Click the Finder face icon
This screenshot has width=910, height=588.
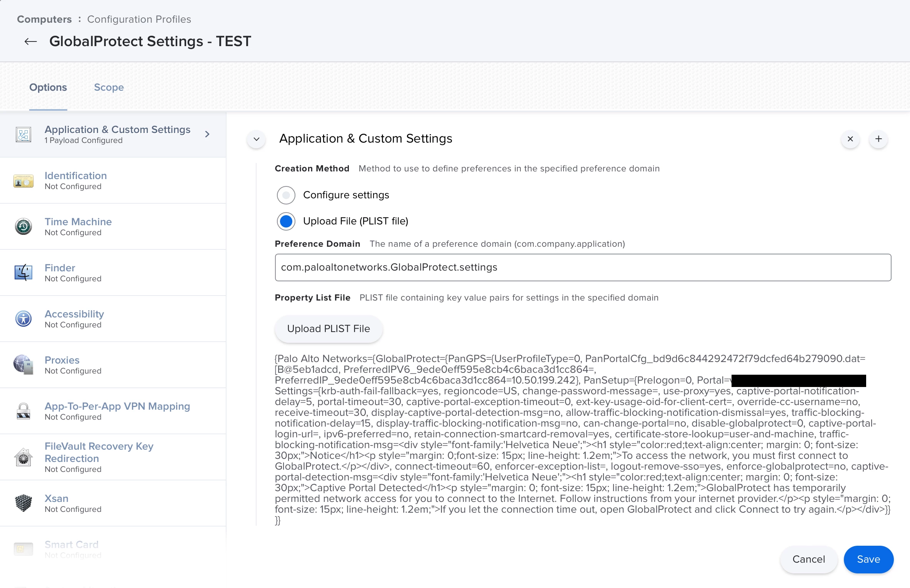(x=23, y=273)
